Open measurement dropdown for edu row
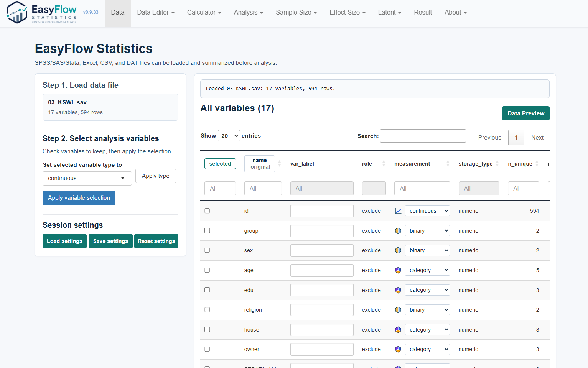Screen dimensions: 588x368 [427, 290]
